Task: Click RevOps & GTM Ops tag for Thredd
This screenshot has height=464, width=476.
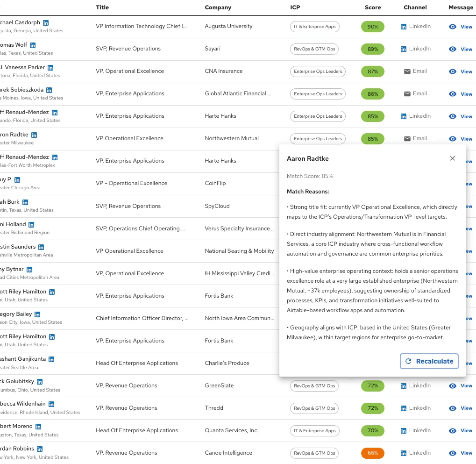Action: (x=314, y=408)
